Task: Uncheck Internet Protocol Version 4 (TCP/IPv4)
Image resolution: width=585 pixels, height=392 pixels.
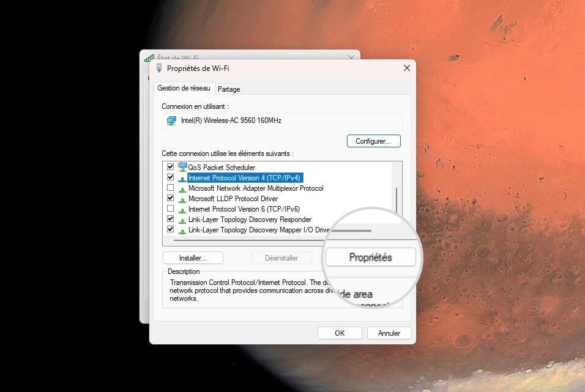Action: click(x=171, y=177)
